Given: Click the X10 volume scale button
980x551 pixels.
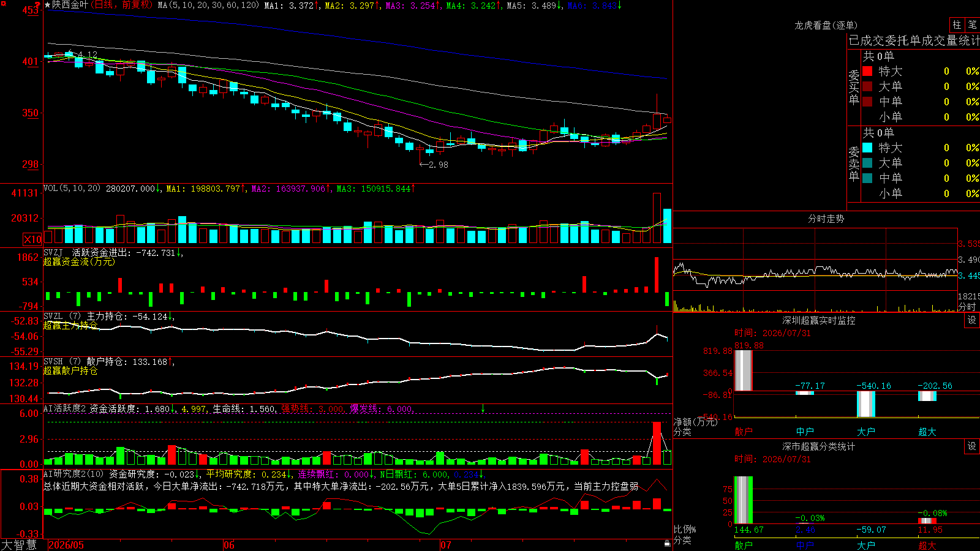Looking at the screenshot, I should [33, 239].
